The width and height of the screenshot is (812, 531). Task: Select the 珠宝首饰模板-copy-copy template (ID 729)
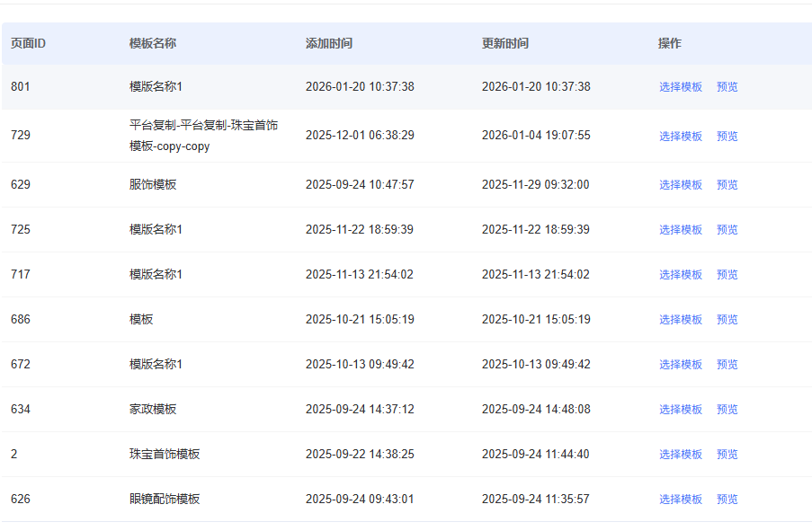680,137
